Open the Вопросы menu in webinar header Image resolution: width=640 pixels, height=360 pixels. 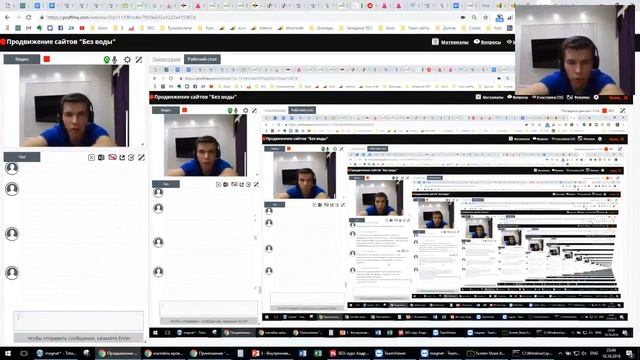click(487, 42)
